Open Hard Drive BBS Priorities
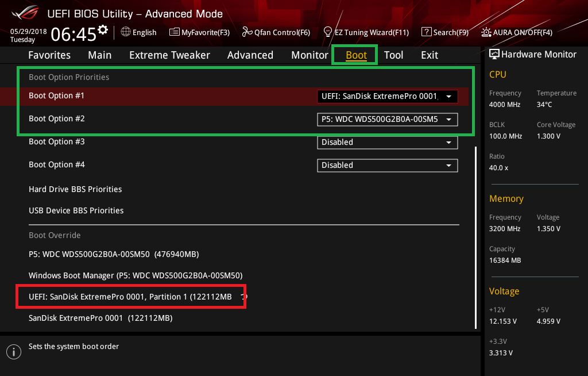 click(75, 189)
